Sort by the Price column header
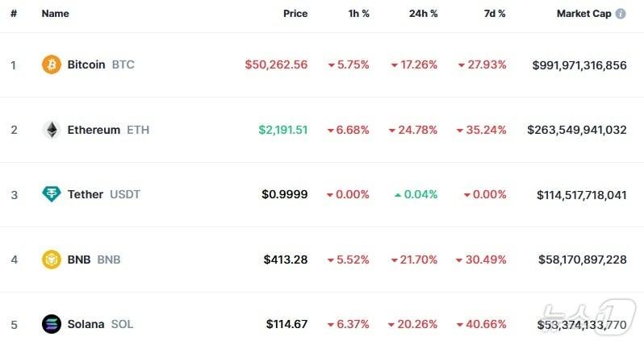This screenshot has height=345, width=644. 295,14
